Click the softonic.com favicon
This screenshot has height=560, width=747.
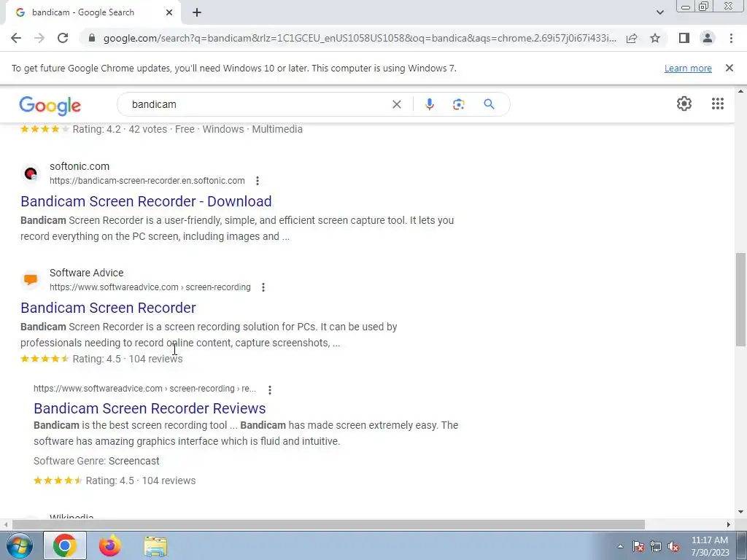(31, 174)
